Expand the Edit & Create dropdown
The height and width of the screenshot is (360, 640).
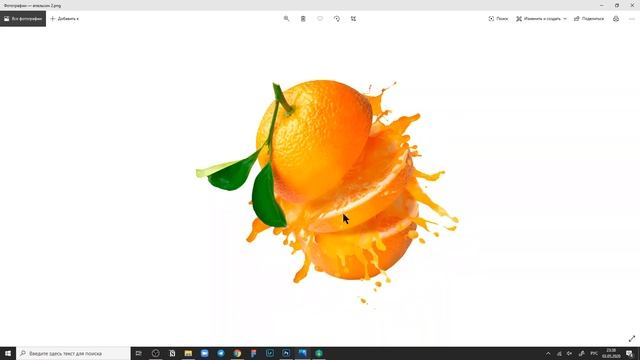541,19
